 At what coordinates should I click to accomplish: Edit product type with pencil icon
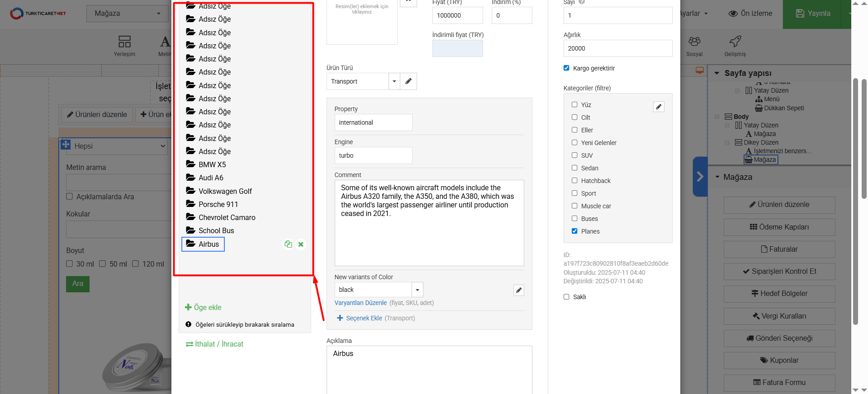point(408,81)
